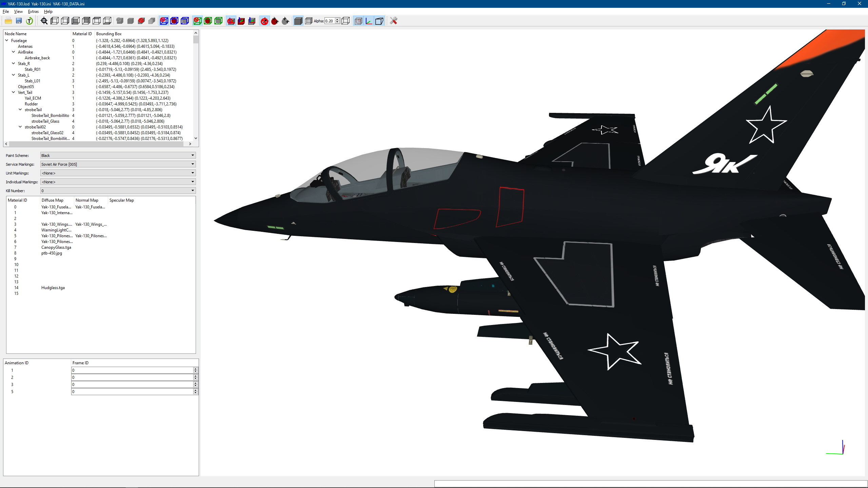Click the blue floppy disk save icon
Image resolution: width=868 pixels, height=488 pixels.
point(19,21)
